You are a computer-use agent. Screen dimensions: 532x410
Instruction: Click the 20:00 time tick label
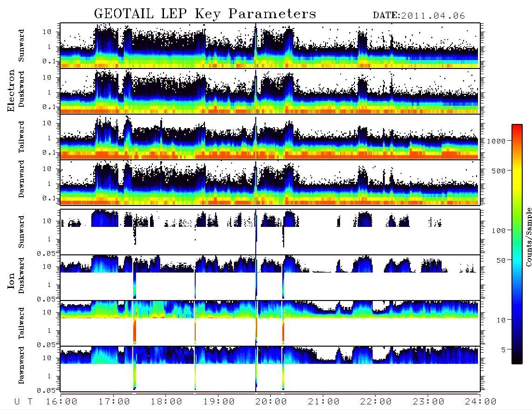272,402
